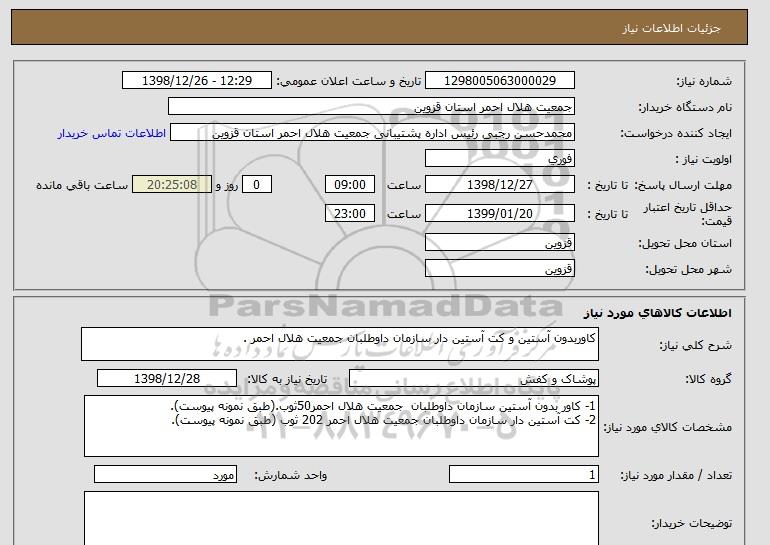Screen dimensions: 770x545
Task: Click label ایجاد کننده درخواست
Action: coord(676,133)
